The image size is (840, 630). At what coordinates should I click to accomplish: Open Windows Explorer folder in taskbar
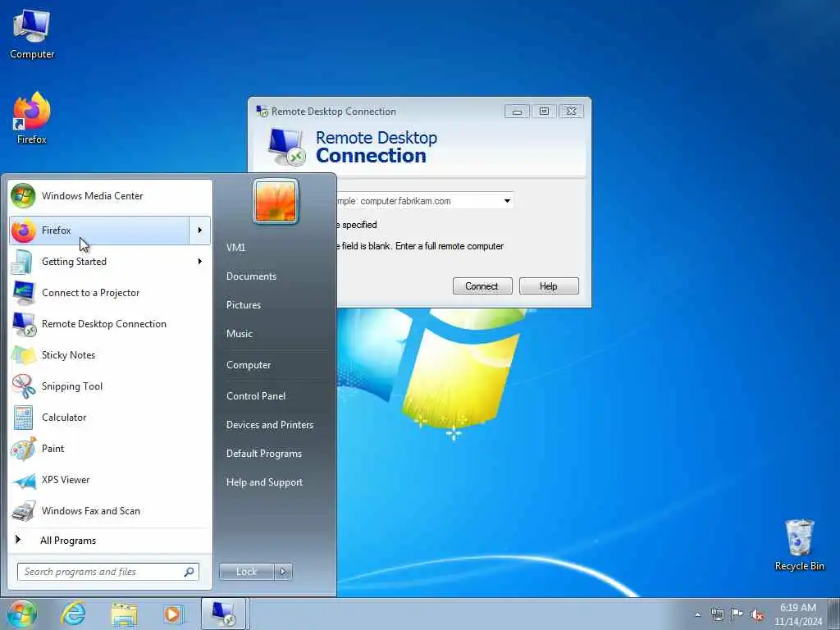125,614
